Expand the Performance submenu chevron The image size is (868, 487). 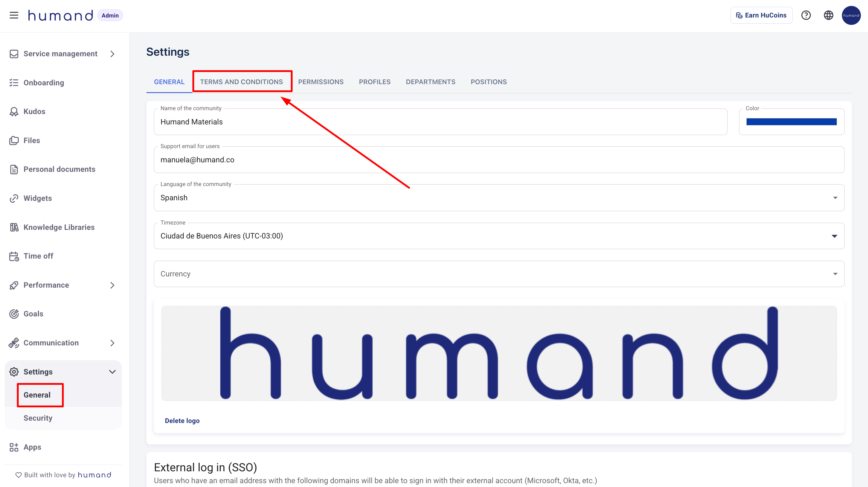112,285
